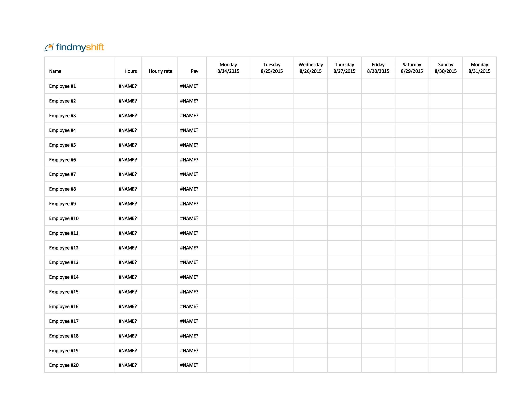Click Wednesday 8/26/2015 header
The image size is (532, 410).
coord(310,68)
